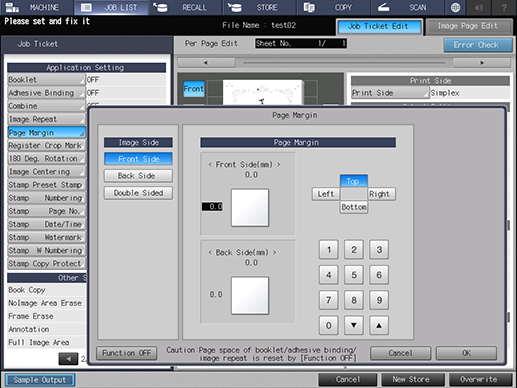Increase margin with up arrow key

pyautogui.click(x=379, y=325)
